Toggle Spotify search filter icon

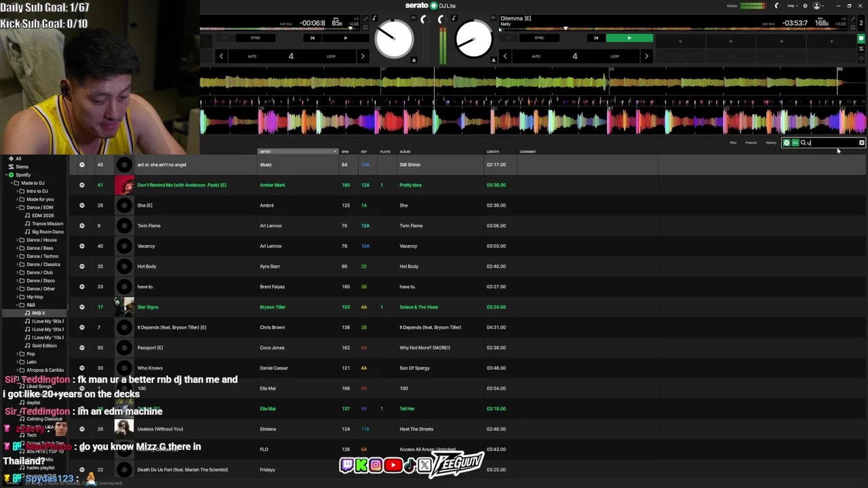[x=787, y=142]
